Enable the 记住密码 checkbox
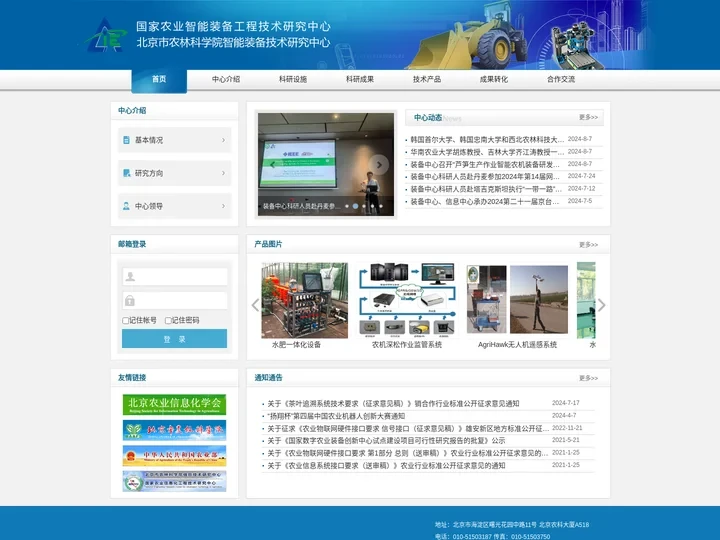 168,321
